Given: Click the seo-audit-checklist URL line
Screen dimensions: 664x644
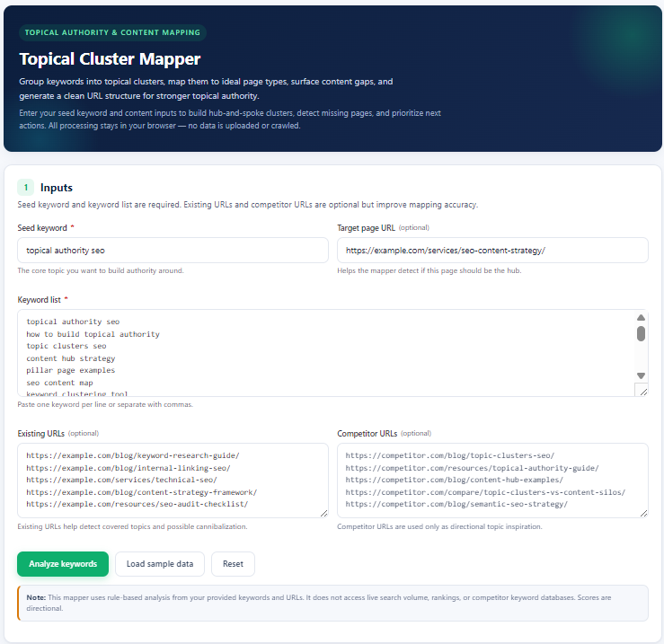Looking at the screenshot, I should [137, 504].
